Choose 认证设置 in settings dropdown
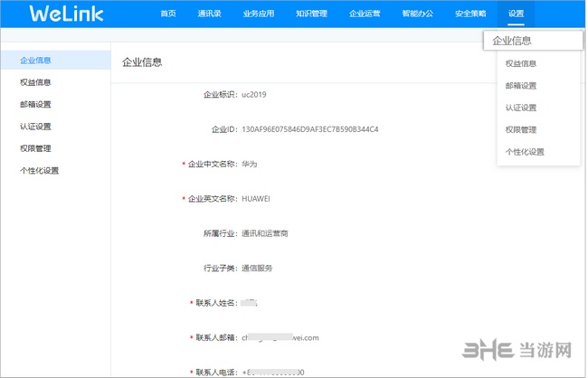Screen dimensions: 588x378 coord(521,108)
